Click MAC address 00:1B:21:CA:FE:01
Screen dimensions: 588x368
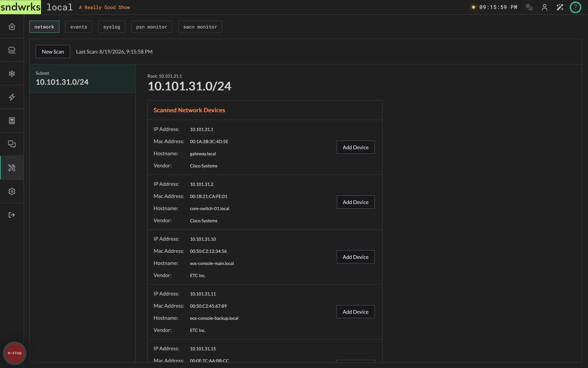[209, 196]
